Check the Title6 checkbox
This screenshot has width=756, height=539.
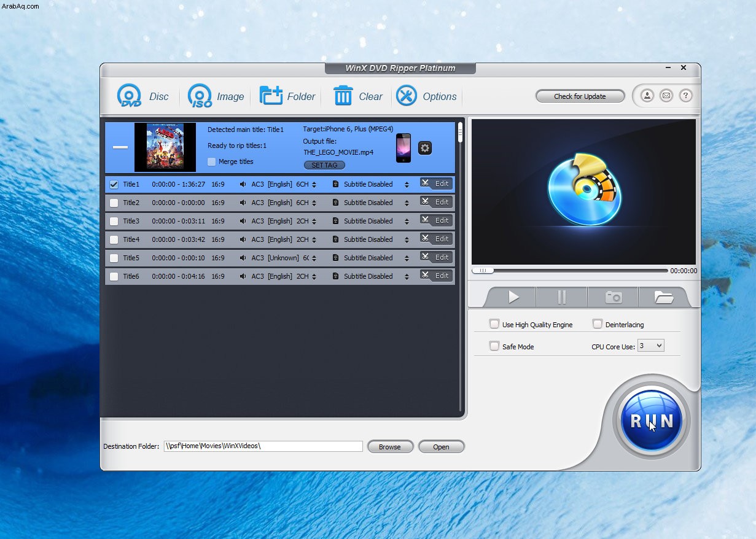pos(114,276)
